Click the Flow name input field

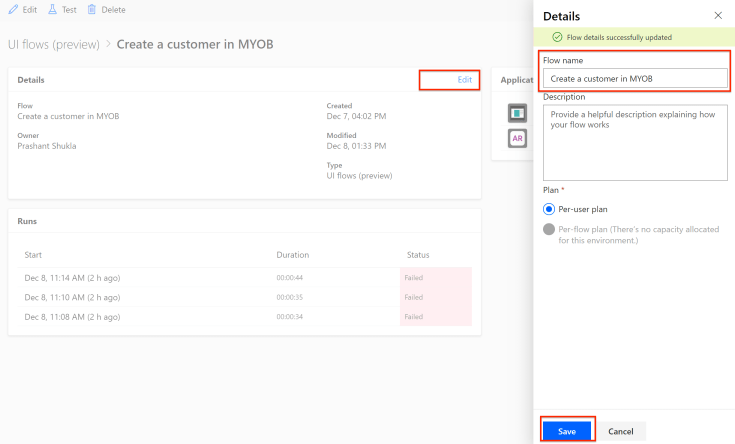[x=635, y=78]
